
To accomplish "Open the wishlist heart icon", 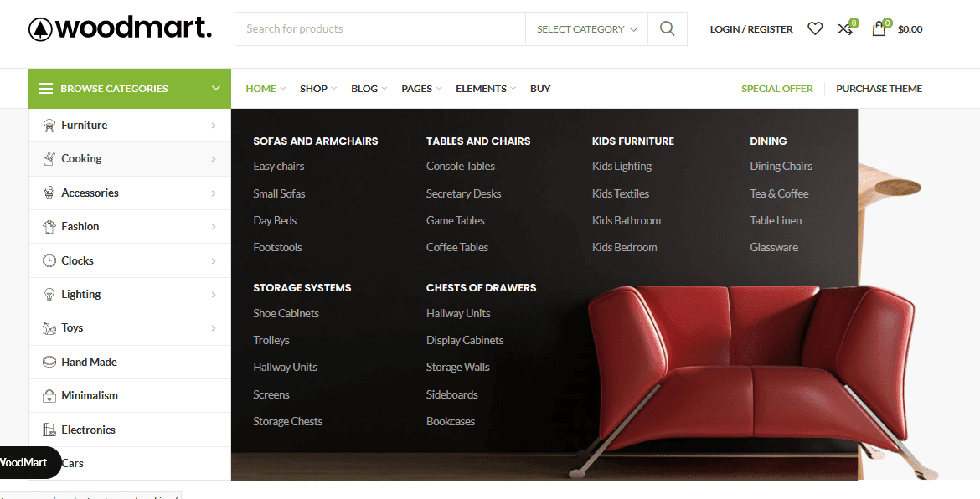I will [815, 28].
